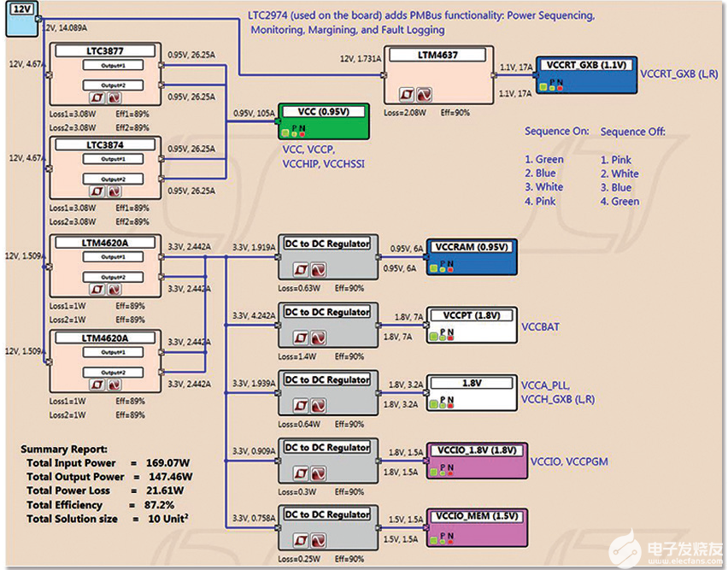
Task: Select the LT logo icon on LTC3874
Action: point(97,191)
